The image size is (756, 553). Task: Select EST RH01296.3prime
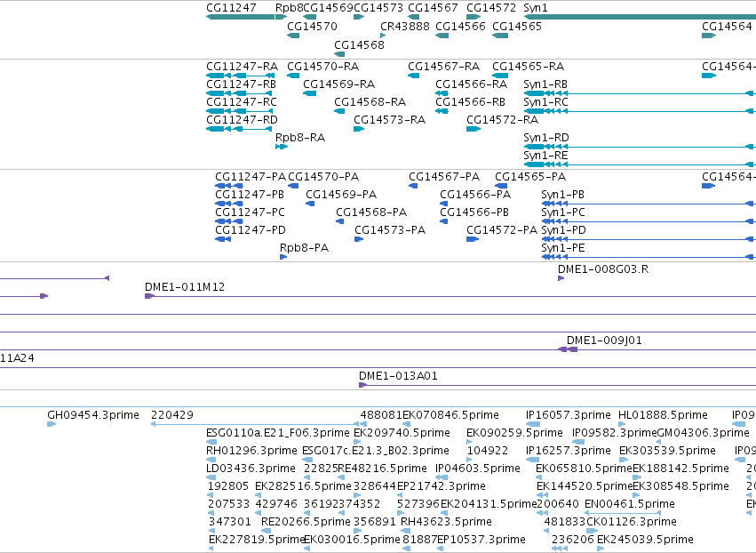click(x=251, y=451)
